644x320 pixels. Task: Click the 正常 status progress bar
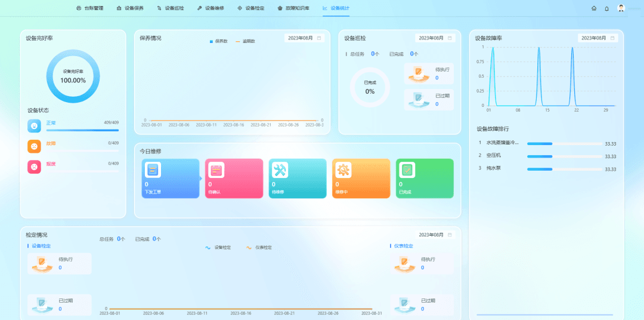(x=82, y=130)
